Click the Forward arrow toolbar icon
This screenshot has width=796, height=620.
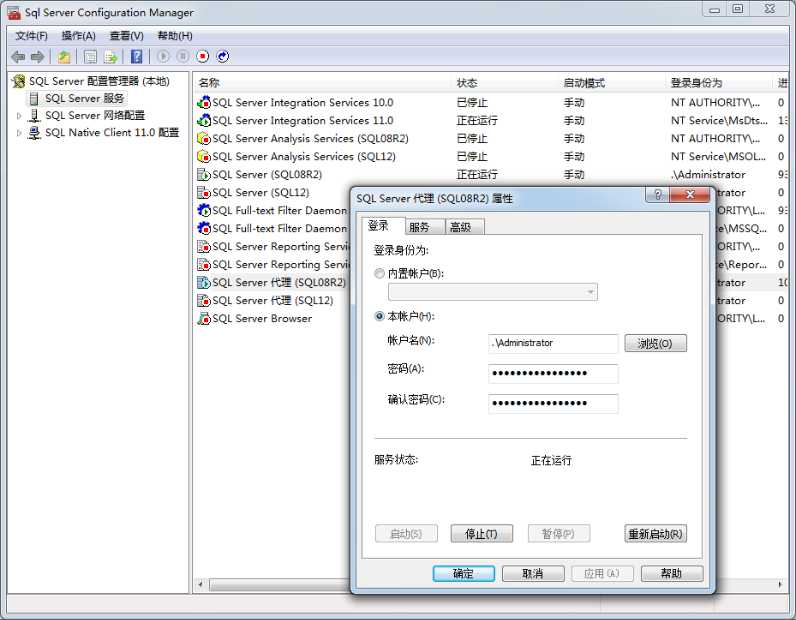pos(37,56)
